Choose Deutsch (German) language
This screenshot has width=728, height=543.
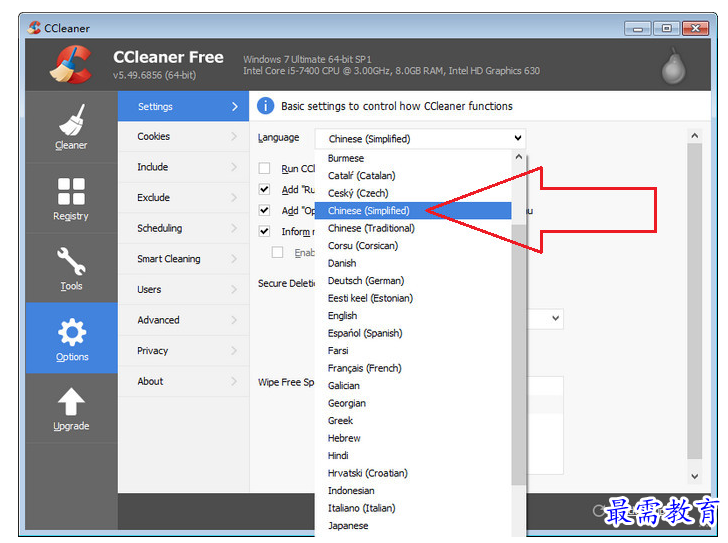tap(413, 281)
